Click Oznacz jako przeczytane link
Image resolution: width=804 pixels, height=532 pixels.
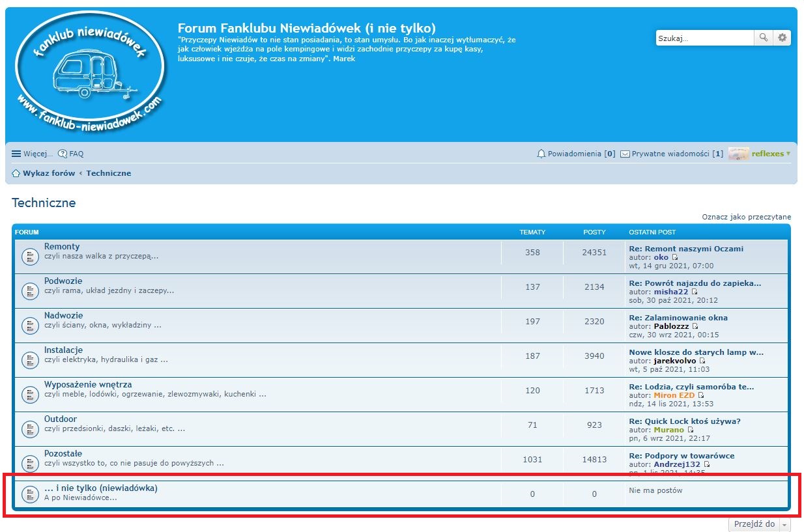(746, 217)
